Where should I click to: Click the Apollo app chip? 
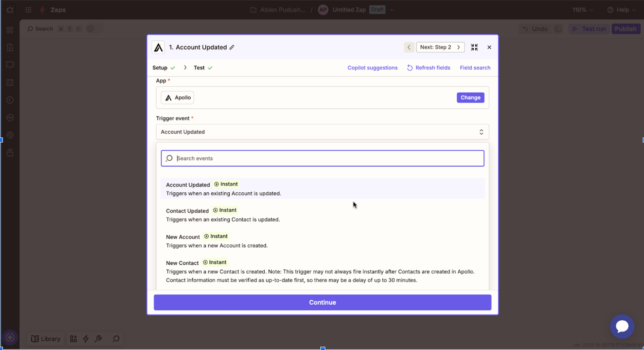(x=178, y=98)
